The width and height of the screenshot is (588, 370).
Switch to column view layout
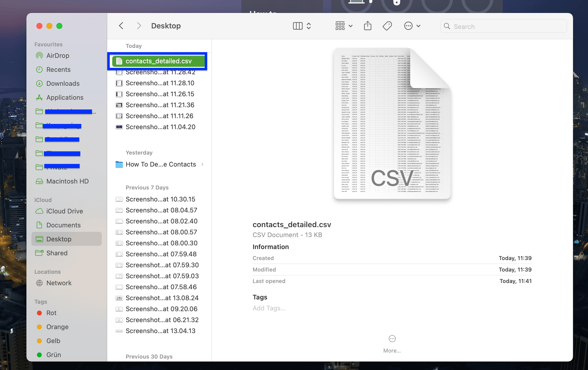(x=297, y=26)
